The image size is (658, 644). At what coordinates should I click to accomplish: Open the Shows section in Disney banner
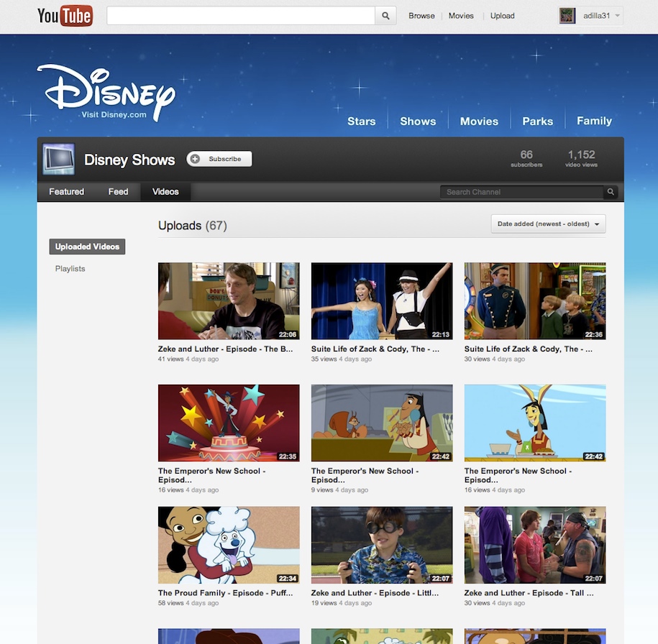(x=418, y=121)
